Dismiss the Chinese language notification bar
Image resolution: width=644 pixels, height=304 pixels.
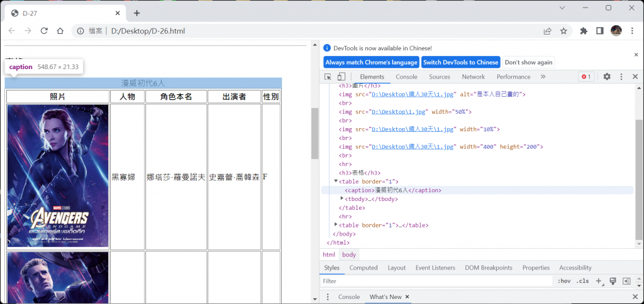point(636,55)
